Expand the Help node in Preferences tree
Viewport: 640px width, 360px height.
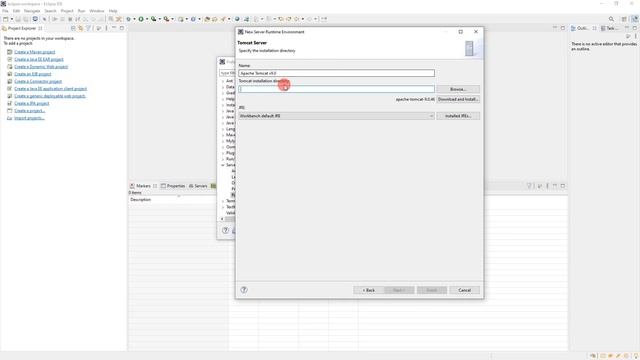tap(223, 99)
